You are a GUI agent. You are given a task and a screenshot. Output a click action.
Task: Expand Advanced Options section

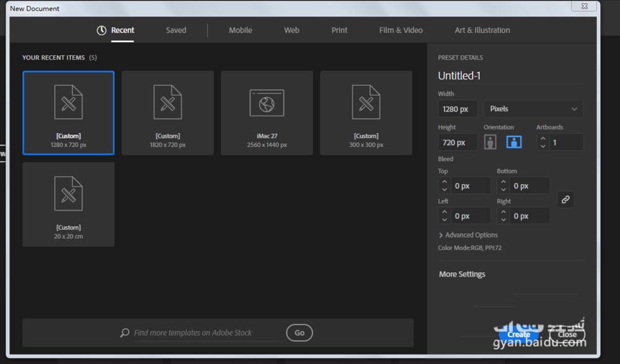click(x=468, y=235)
